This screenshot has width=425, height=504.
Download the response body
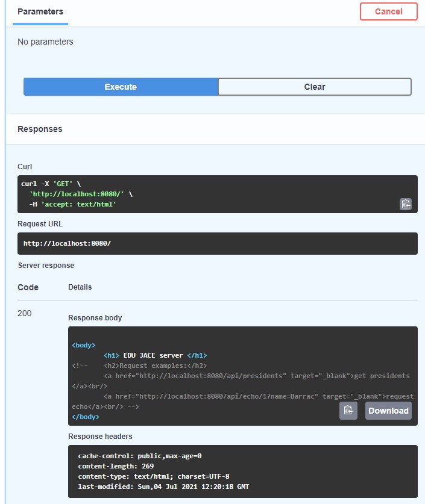coord(388,411)
